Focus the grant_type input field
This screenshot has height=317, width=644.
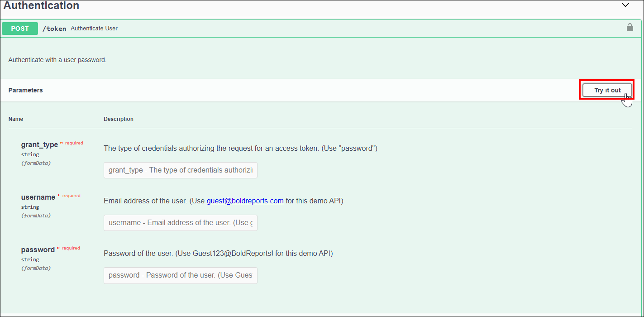(180, 170)
